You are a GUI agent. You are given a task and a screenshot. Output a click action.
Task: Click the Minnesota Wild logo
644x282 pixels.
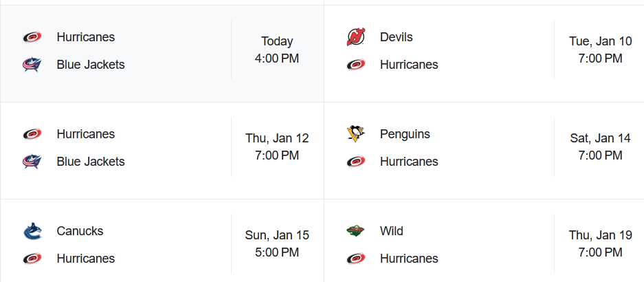[355, 231]
